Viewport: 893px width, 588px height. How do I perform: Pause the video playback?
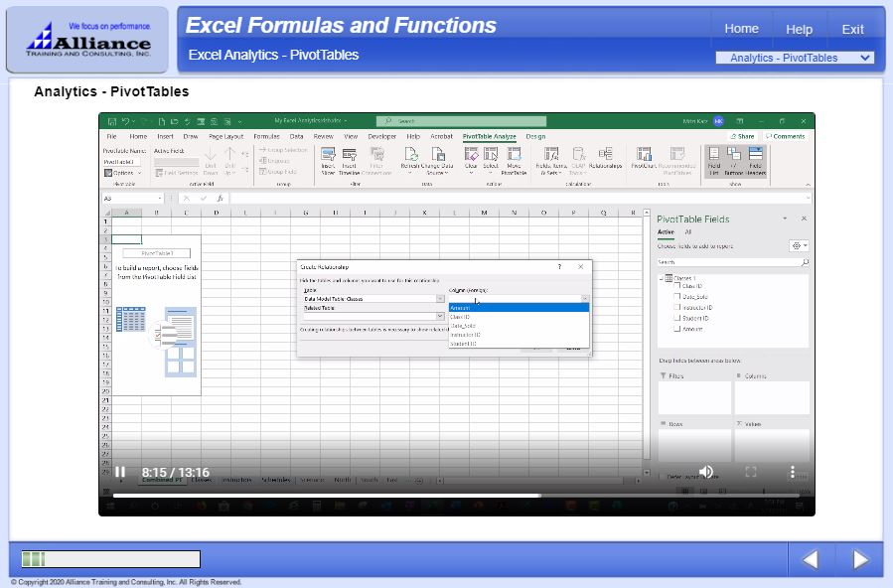(x=120, y=472)
